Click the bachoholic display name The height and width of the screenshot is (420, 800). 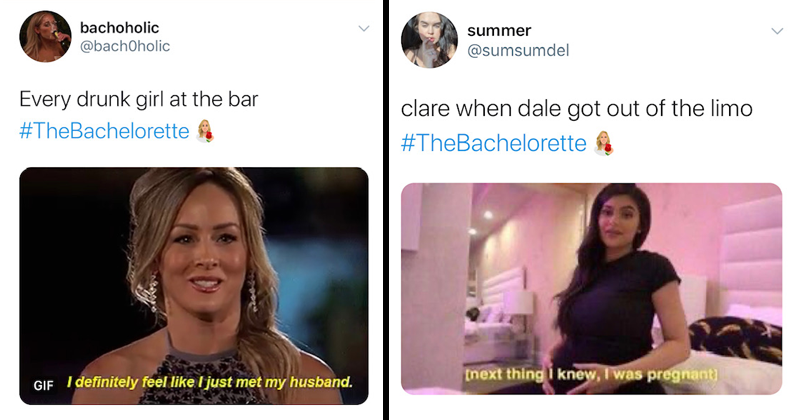pyautogui.click(x=119, y=28)
